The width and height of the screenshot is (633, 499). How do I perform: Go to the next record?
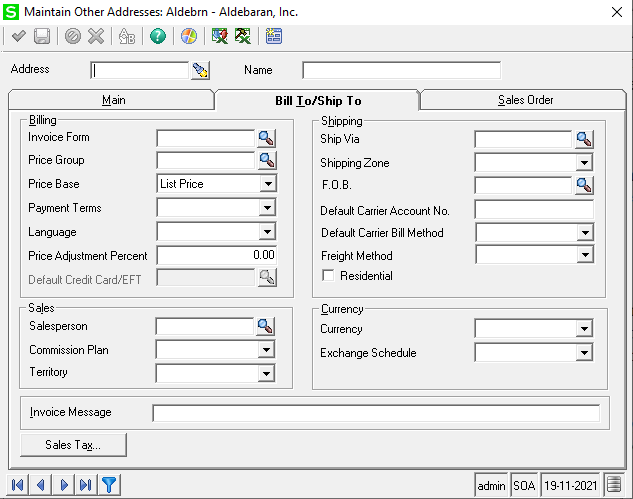pos(63,484)
